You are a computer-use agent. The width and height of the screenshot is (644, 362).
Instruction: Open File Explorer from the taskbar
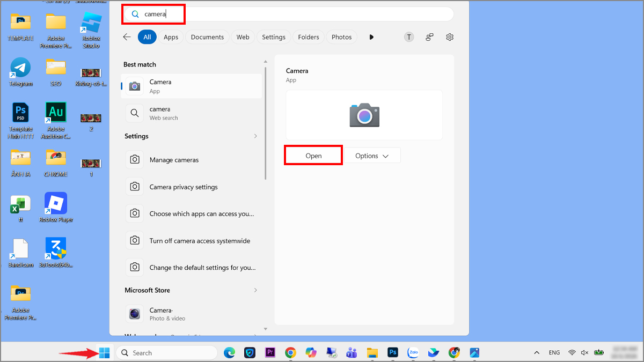(x=372, y=352)
